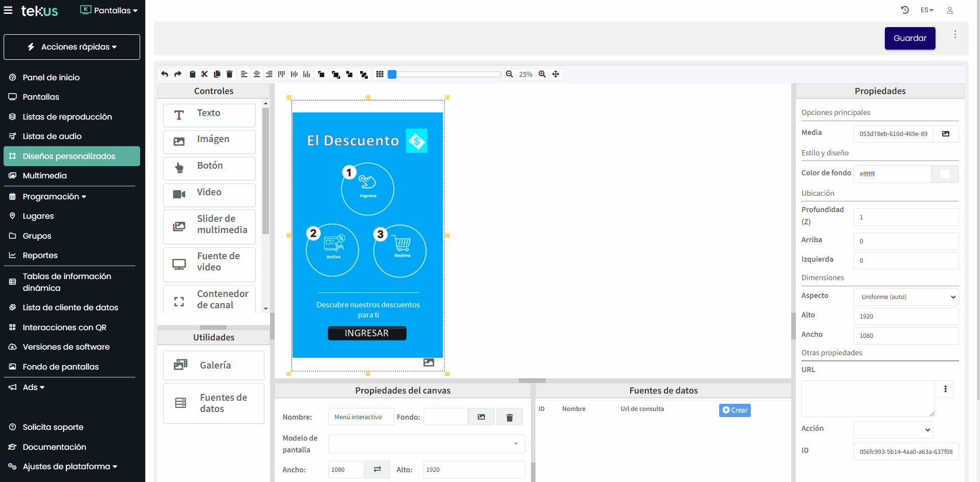The width and height of the screenshot is (980, 482).
Task: Swap canvas width and height
Action: click(x=377, y=469)
